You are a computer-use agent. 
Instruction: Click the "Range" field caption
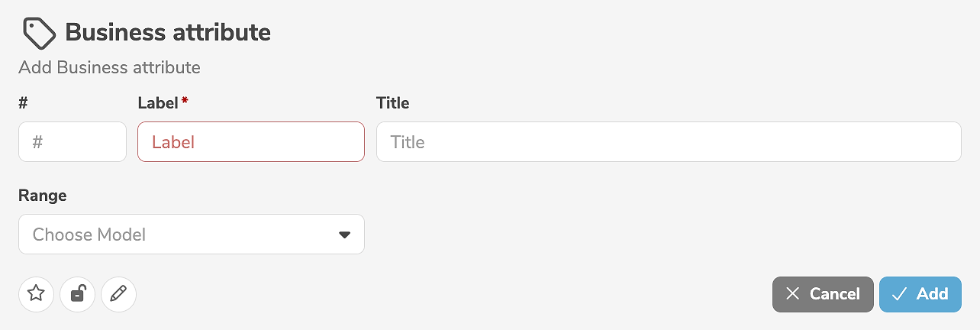coord(42,196)
